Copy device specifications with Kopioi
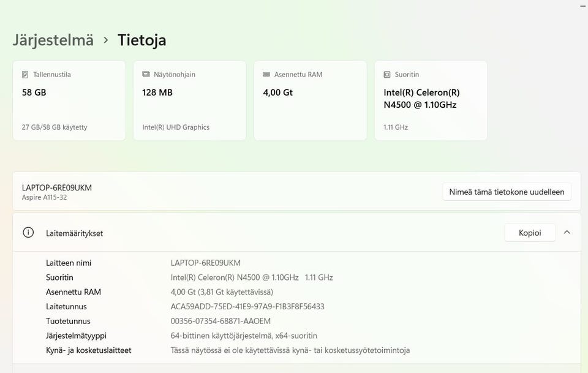 point(530,233)
